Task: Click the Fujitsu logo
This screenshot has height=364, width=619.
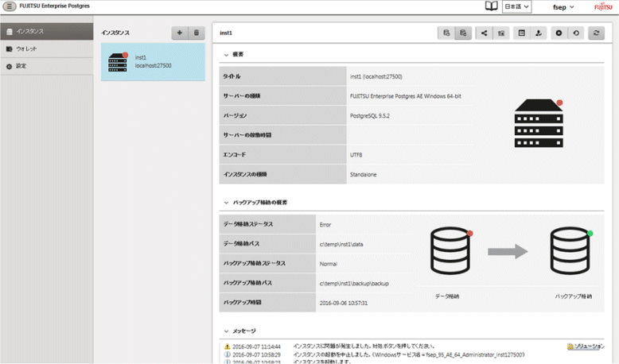Action: (x=603, y=6)
